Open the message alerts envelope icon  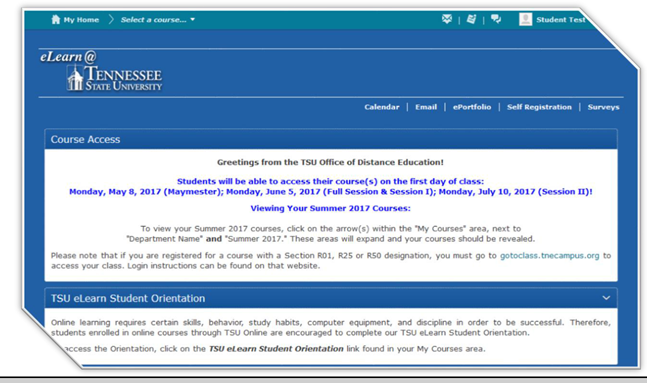[447, 19]
